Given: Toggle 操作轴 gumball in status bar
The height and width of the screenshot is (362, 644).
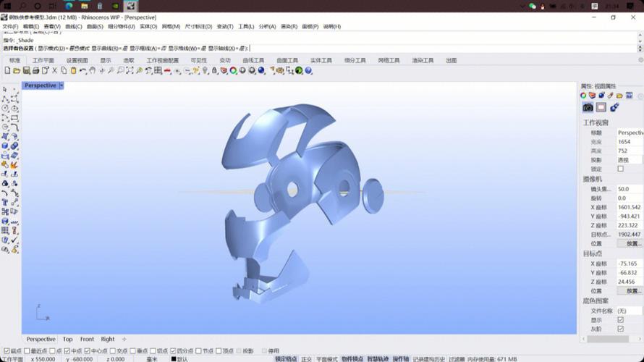Looking at the screenshot, I should [x=401, y=358].
